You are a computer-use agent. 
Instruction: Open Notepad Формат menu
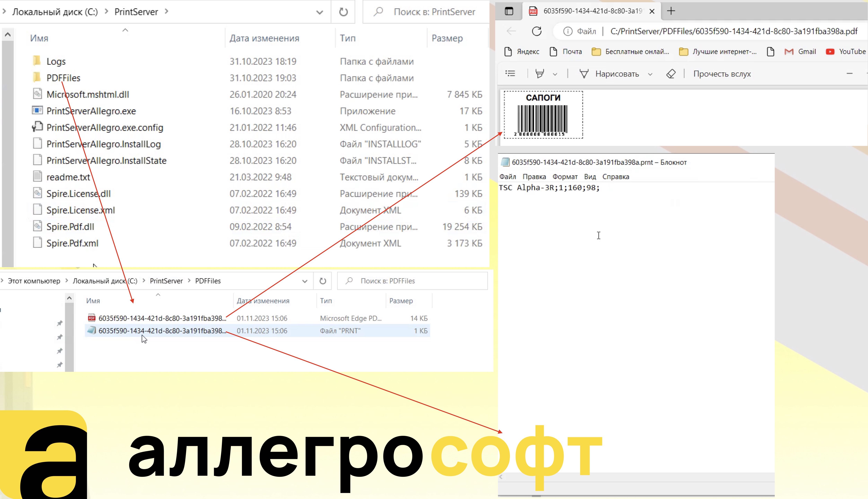coord(565,177)
